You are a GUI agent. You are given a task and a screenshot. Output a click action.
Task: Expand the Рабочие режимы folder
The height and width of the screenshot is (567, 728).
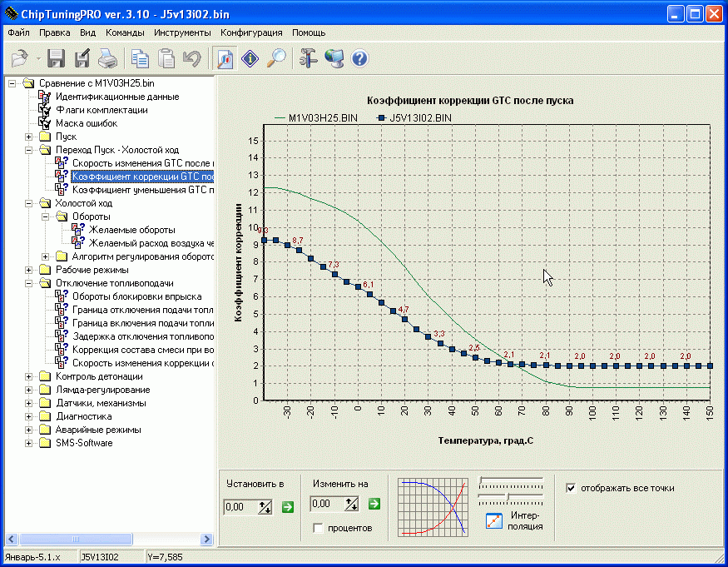click(x=29, y=270)
